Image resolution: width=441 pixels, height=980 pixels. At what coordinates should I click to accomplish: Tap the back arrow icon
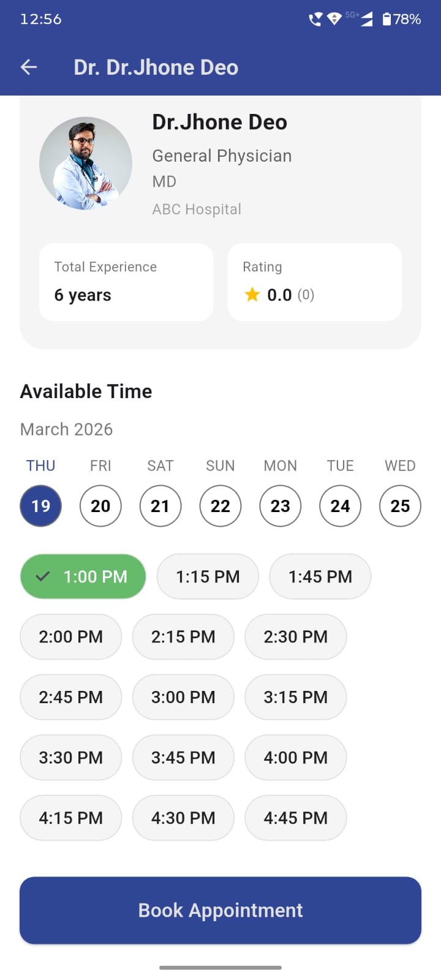29,67
